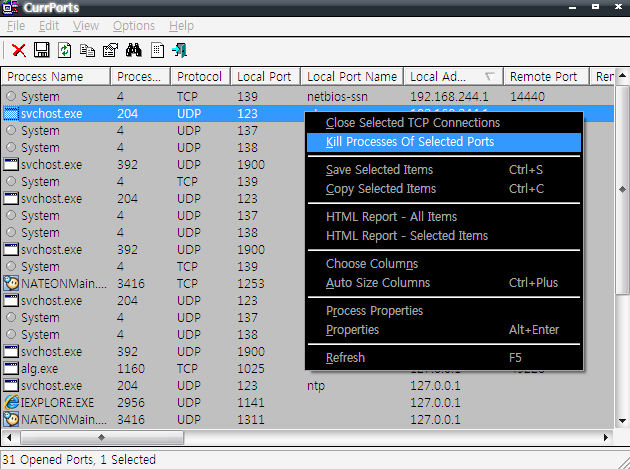
Task: Sort by Process Name column header
Action: pyautogui.click(x=55, y=76)
